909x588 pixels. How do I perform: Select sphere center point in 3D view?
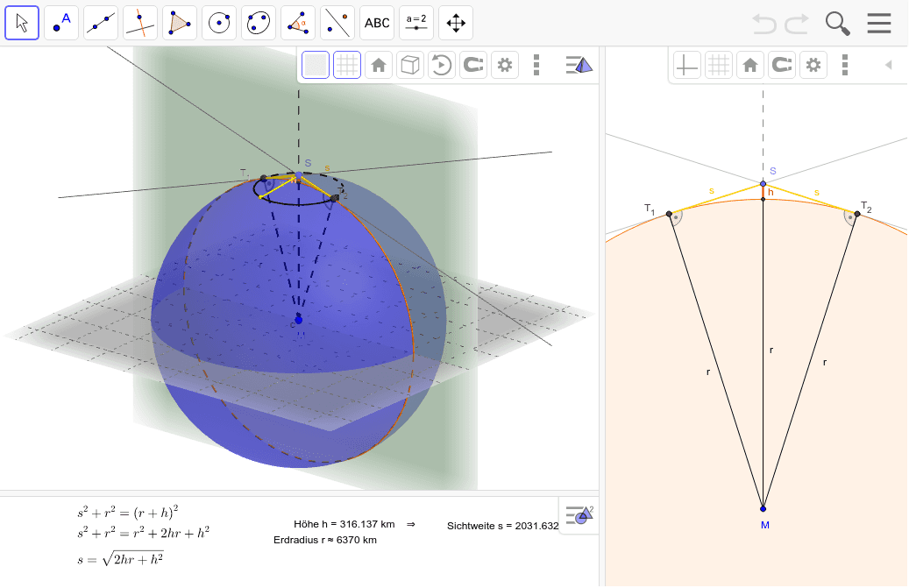tap(299, 320)
